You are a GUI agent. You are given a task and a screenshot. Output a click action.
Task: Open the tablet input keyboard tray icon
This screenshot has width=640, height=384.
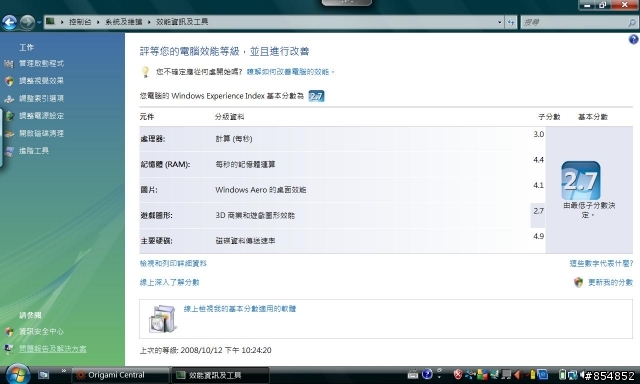coord(413,374)
